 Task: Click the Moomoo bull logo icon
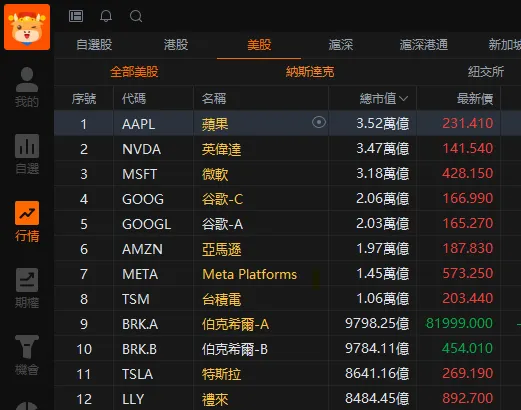click(27, 27)
